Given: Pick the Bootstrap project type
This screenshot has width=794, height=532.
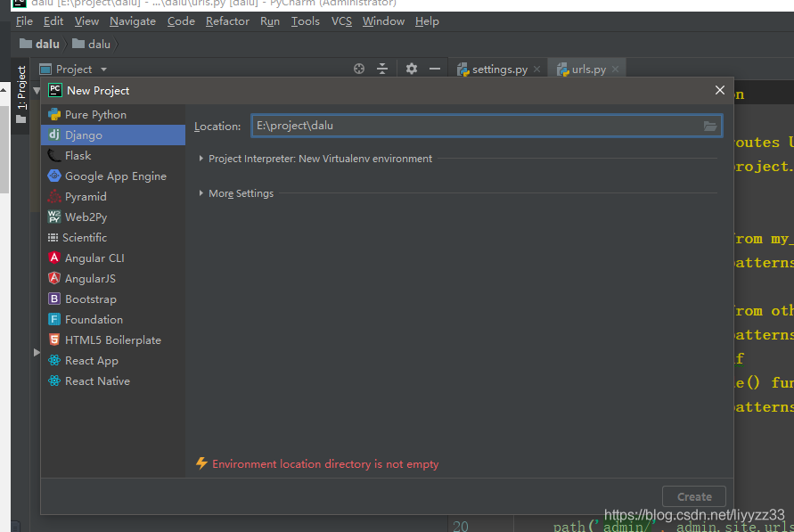Looking at the screenshot, I should click(x=113, y=299).
